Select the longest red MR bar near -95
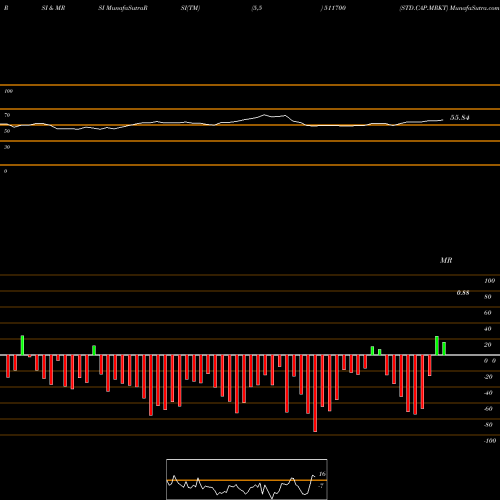Screen dimensions: 500x500 pos(315,393)
